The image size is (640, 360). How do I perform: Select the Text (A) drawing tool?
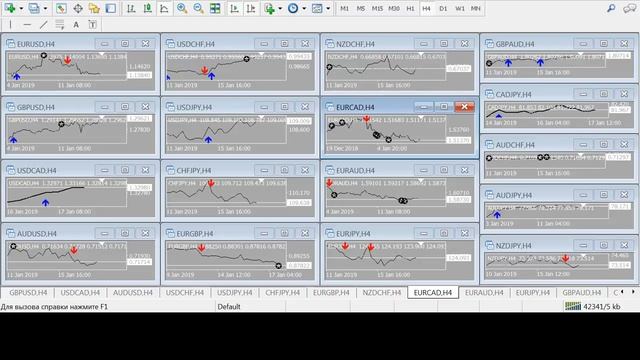[x=76, y=25]
